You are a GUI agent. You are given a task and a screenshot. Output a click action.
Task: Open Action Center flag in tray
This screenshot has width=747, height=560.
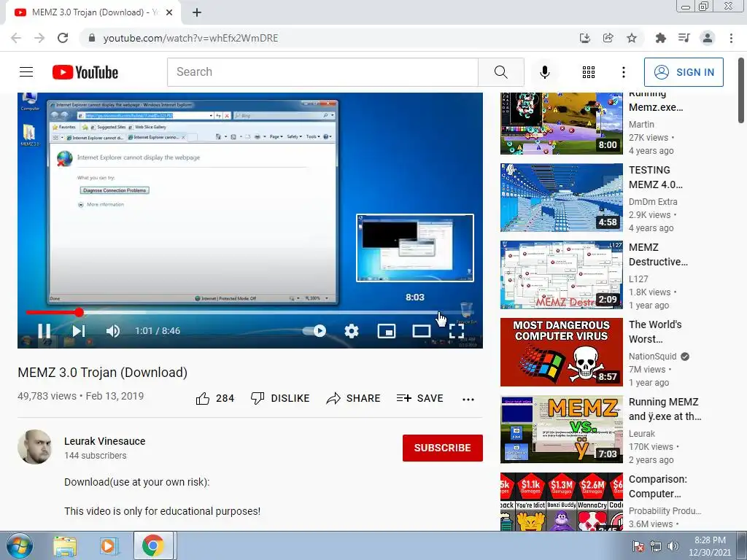coord(638,546)
